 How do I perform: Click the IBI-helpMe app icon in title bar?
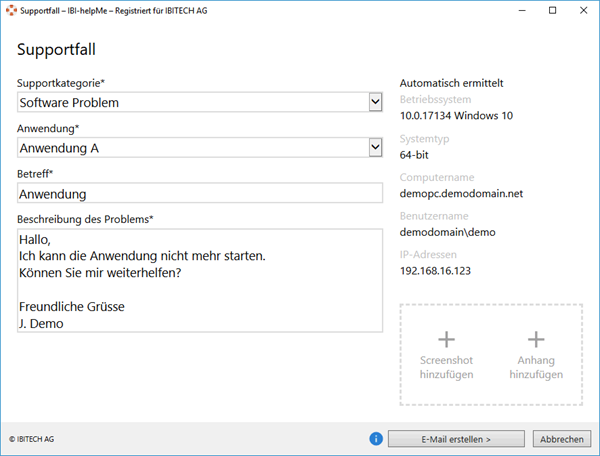pyautogui.click(x=11, y=10)
